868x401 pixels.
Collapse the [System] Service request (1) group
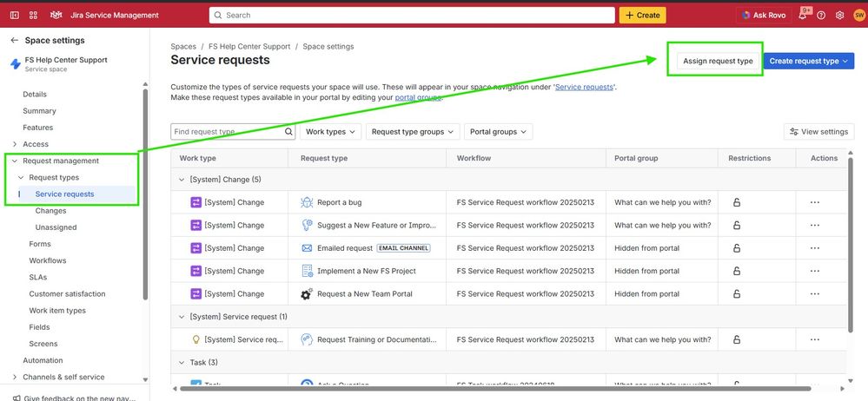tap(181, 317)
